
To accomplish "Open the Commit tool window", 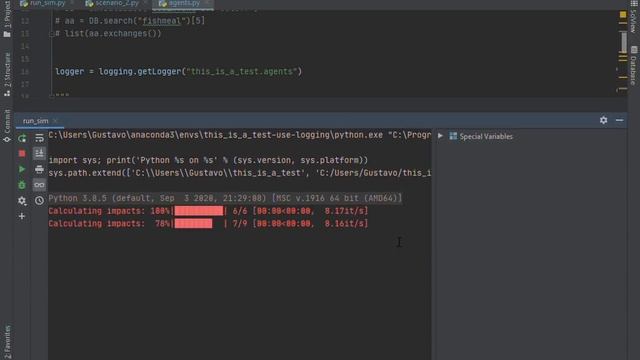I will point(7,121).
